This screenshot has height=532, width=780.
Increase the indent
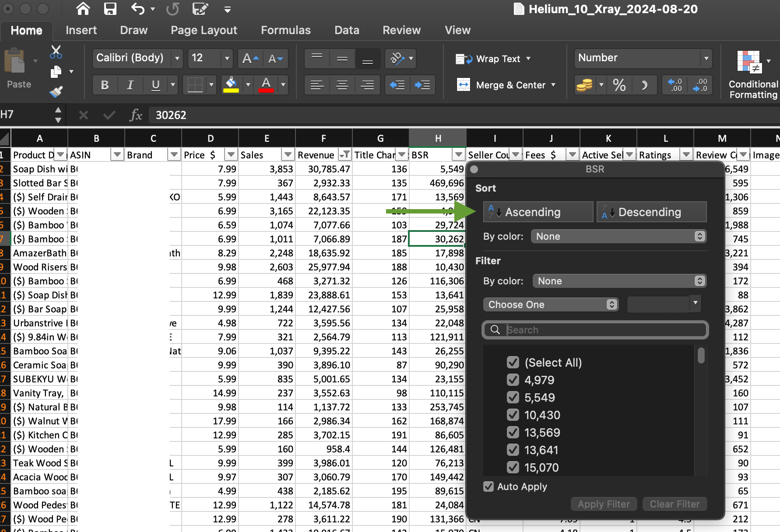coord(422,85)
